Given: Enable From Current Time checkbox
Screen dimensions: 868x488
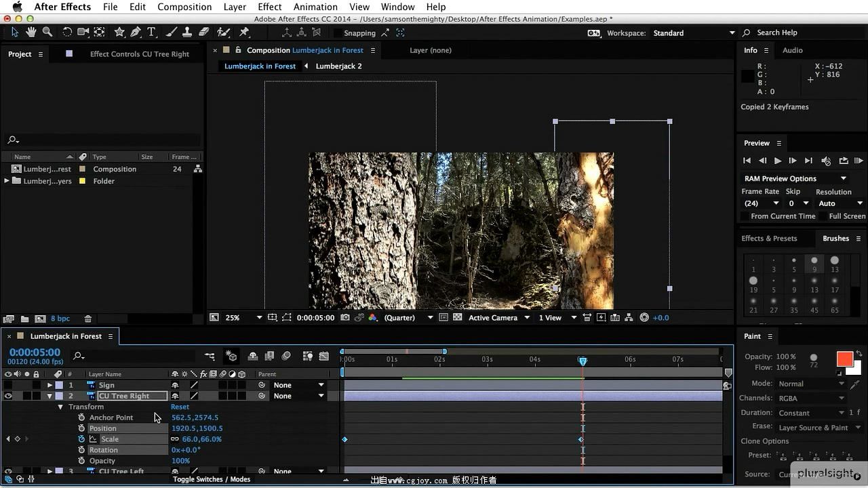Looking at the screenshot, I should (745, 216).
